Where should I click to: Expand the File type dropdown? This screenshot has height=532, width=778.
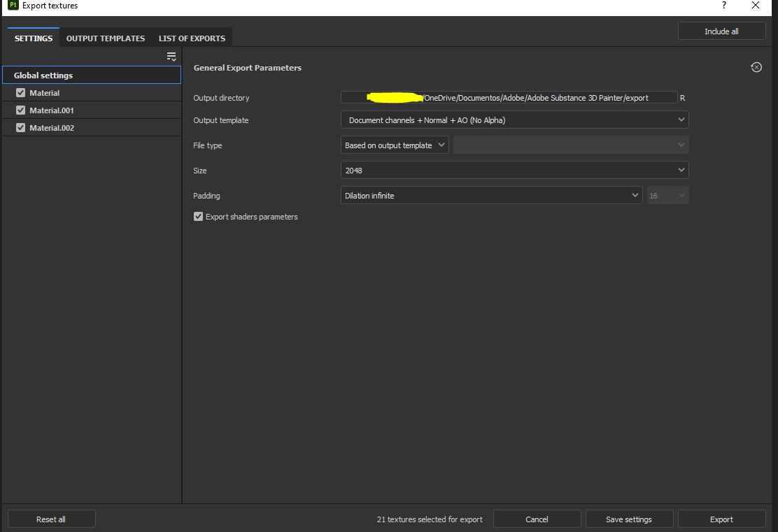click(x=394, y=145)
